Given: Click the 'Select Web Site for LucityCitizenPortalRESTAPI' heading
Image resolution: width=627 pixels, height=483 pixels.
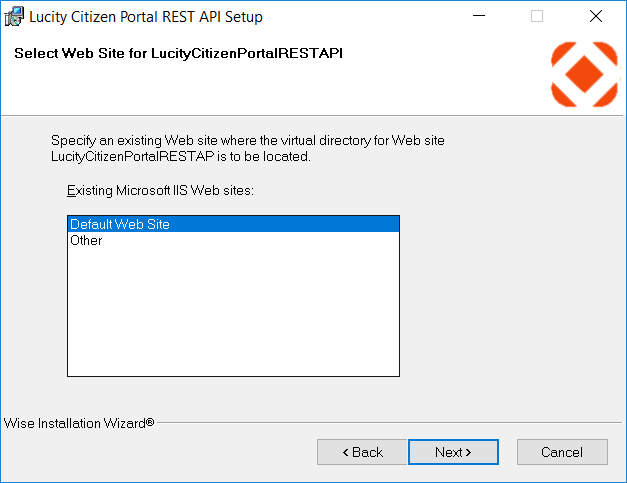Looking at the screenshot, I should click(x=178, y=53).
